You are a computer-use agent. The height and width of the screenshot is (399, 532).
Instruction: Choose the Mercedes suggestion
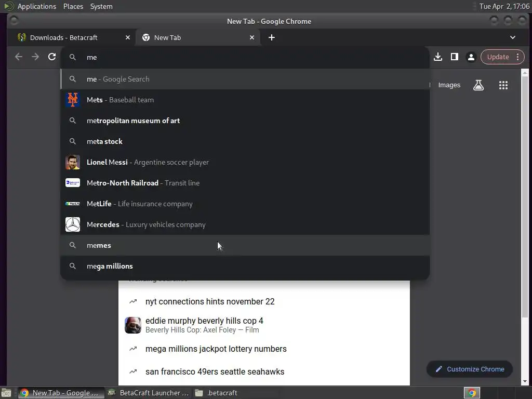[245, 224]
